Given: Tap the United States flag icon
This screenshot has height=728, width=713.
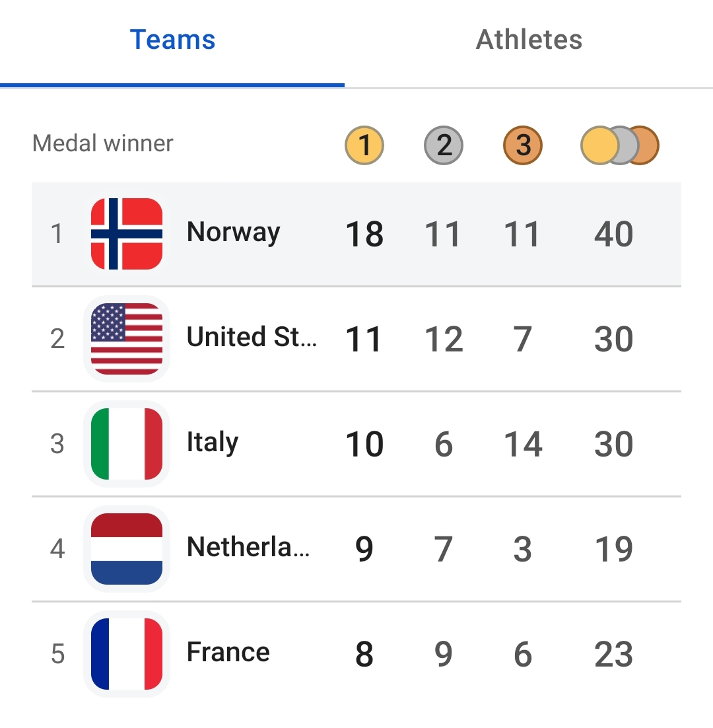Looking at the screenshot, I should (127, 338).
